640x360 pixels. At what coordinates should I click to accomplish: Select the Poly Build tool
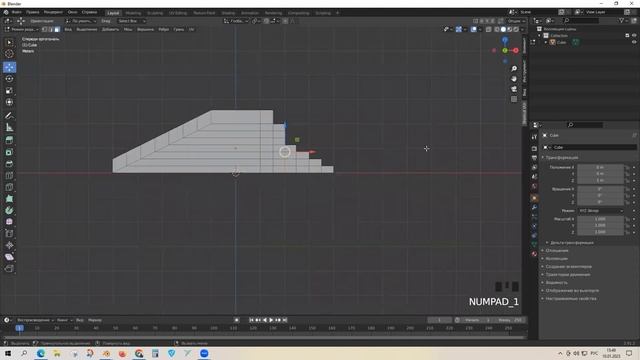pos(9,199)
